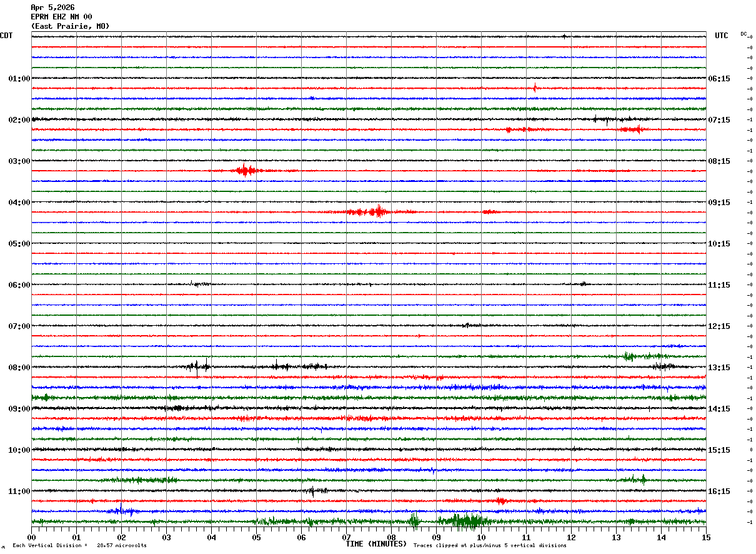The width and height of the screenshot is (756, 554).
Task: Click the 'DC' offset column header
Action: click(744, 34)
